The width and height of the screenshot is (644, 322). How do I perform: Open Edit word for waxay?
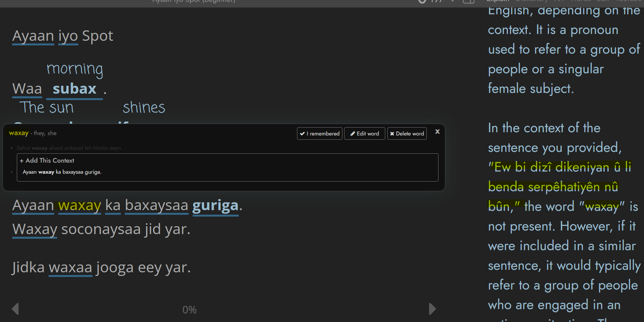pyautogui.click(x=364, y=134)
